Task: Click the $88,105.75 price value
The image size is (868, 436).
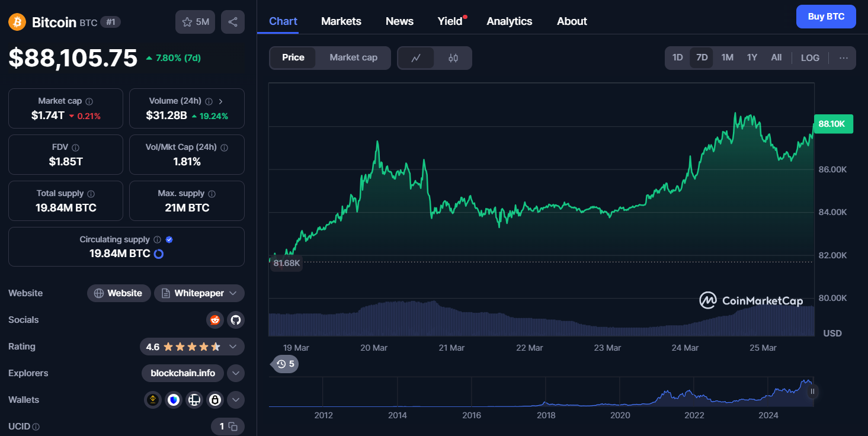Action: click(73, 57)
